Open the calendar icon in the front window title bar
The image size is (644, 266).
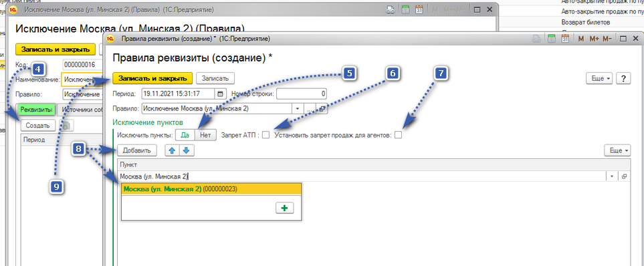pyautogui.click(x=565, y=39)
